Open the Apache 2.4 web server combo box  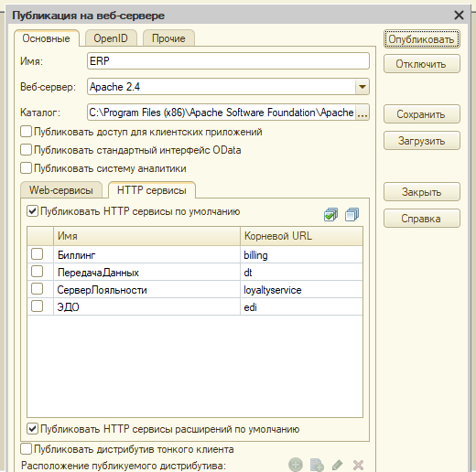(228, 87)
